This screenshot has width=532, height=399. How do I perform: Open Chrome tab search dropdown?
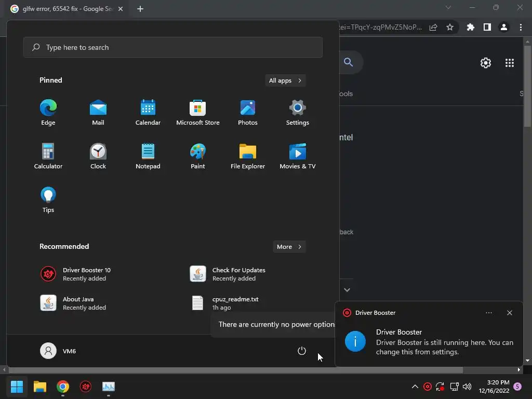click(x=448, y=7)
